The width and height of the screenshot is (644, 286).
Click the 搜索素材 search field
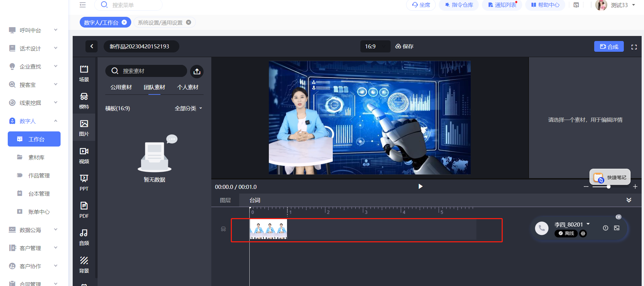pos(146,71)
